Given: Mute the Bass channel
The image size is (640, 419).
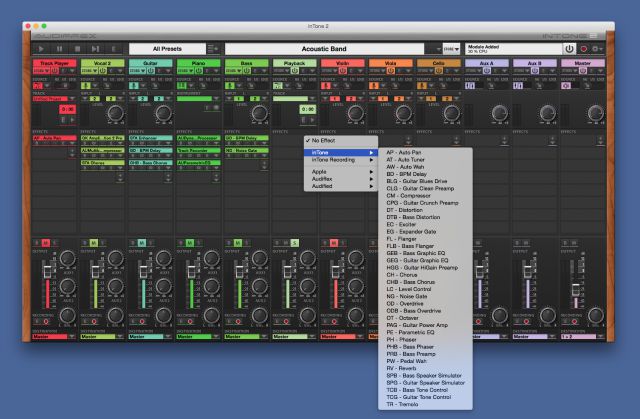Looking at the screenshot, I should (238, 243).
